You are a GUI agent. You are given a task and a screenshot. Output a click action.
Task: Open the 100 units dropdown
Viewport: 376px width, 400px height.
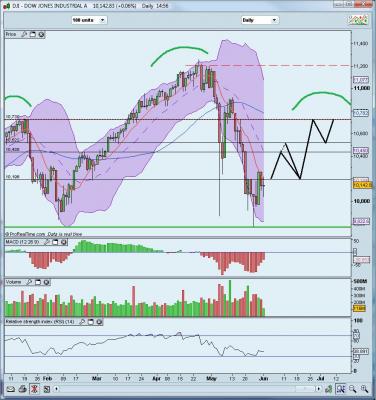point(89,20)
